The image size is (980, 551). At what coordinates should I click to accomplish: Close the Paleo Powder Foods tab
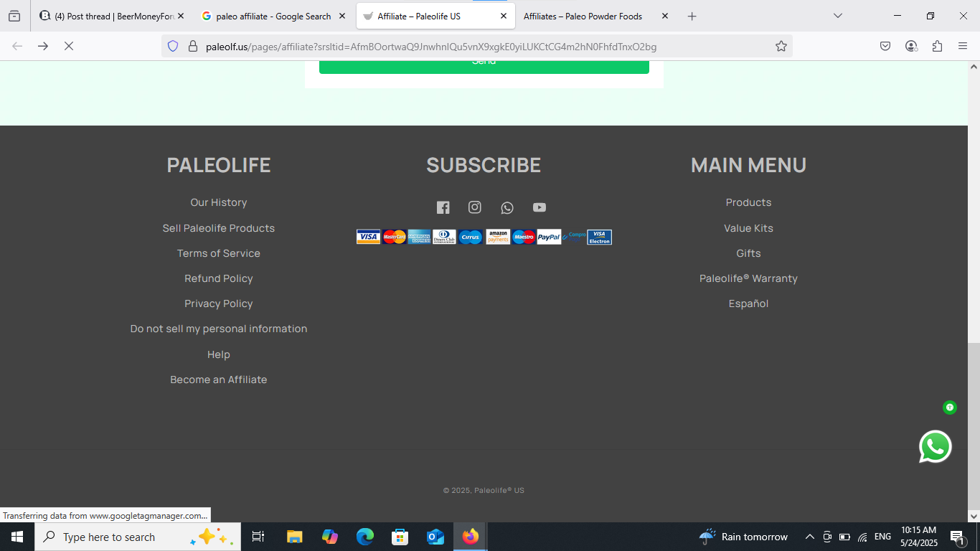[664, 16]
